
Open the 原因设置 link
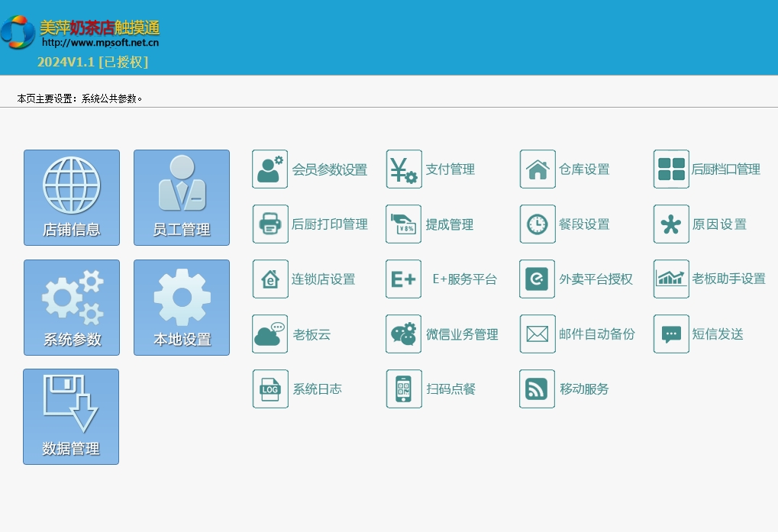point(719,224)
